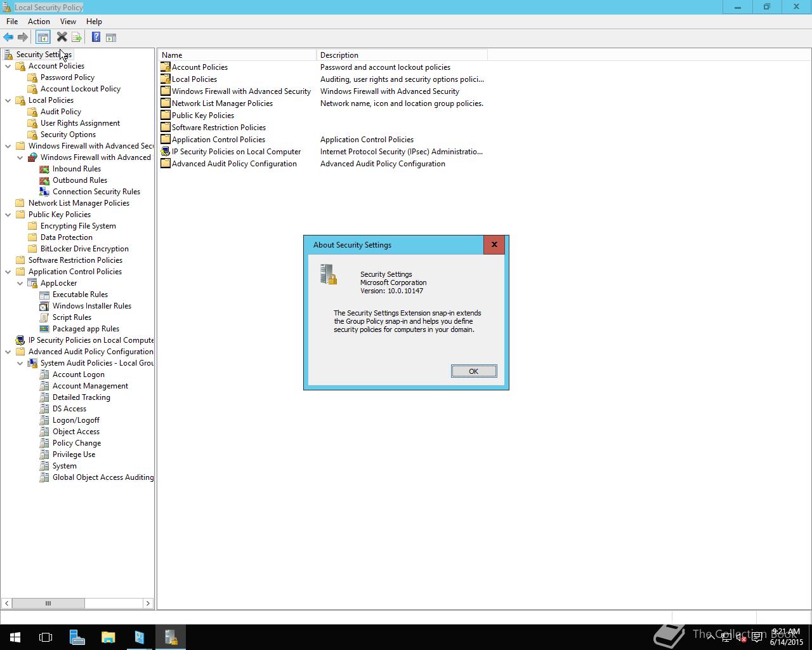Select Security Options in the tree
812x650 pixels.
68,135
